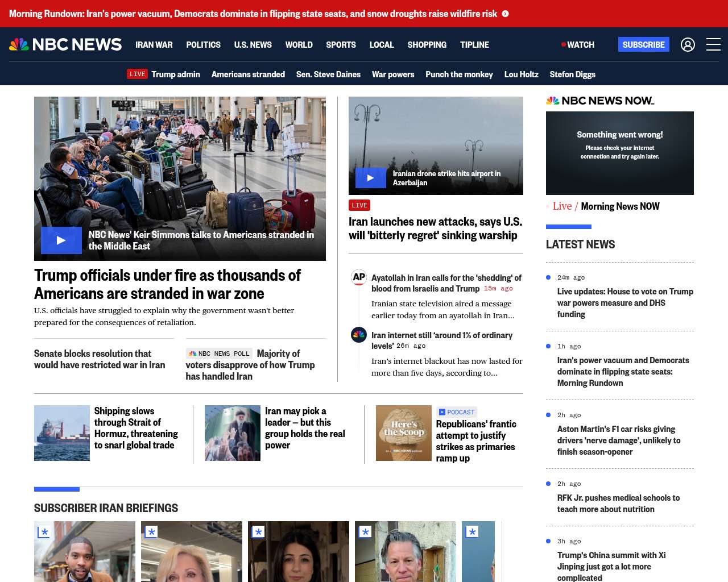Image resolution: width=728 pixels, height=582 pixels.
Task: Open Republicans' frantic attempt podcast story
Action: (475, 441)
